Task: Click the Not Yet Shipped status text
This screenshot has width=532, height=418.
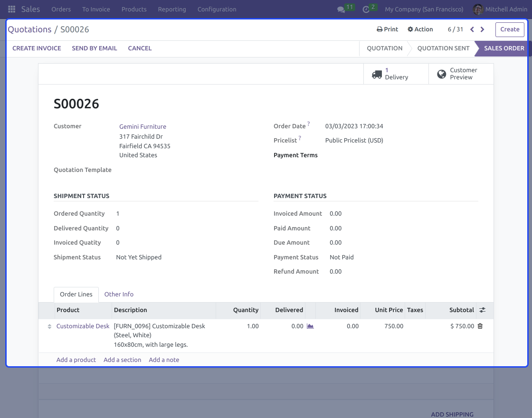Action: point(139,257)
